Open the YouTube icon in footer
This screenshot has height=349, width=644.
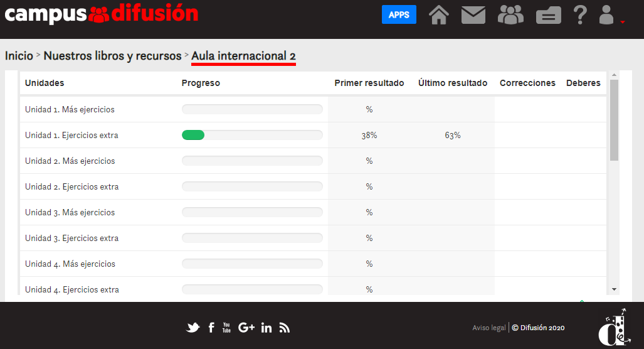coord(226,328)
